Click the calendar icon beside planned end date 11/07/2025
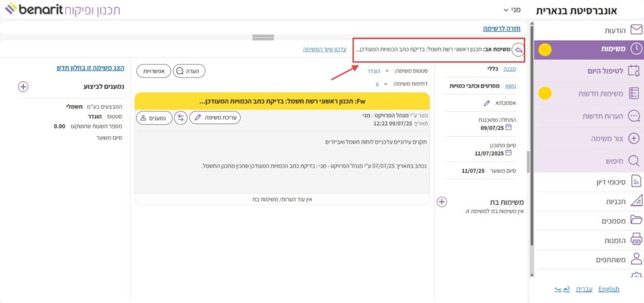Image resolution: width=644 pixels, height=303 pixels. point(509,152)
